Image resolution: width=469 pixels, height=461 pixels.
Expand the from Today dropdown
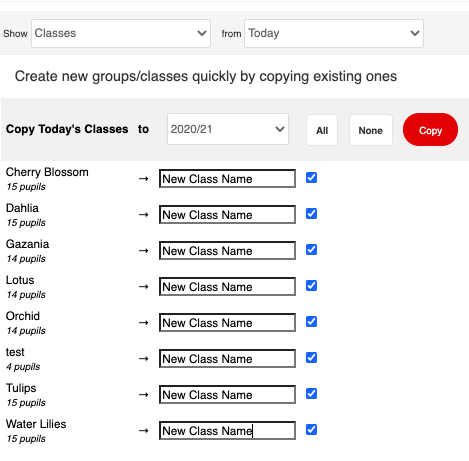click(x=334, y=33)
